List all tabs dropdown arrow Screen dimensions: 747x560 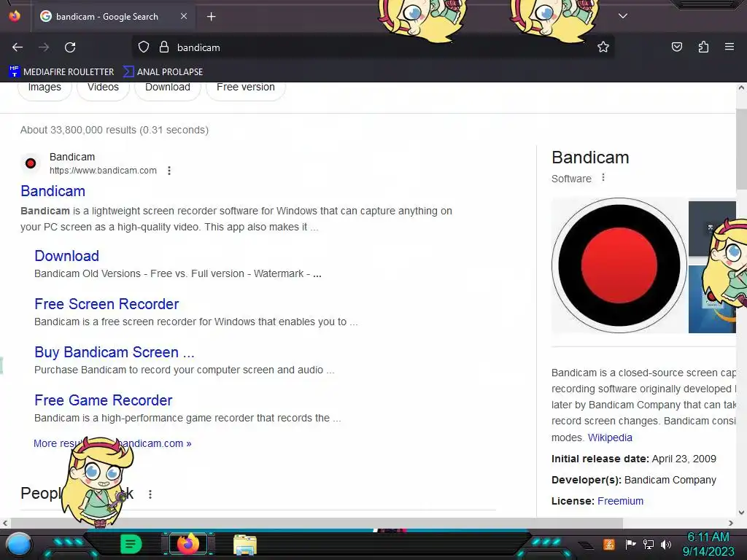click(623, 16)
